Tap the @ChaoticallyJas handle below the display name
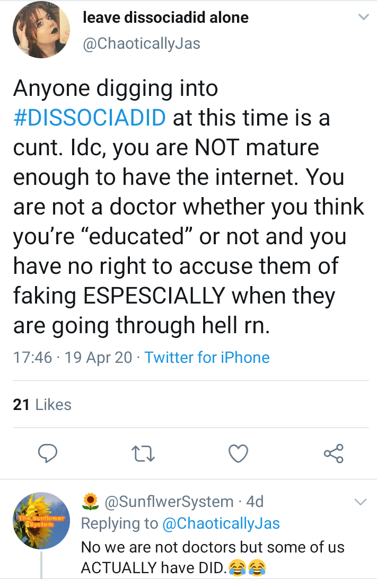The height and width of the screenshot is (588, 377). [142, 43]
